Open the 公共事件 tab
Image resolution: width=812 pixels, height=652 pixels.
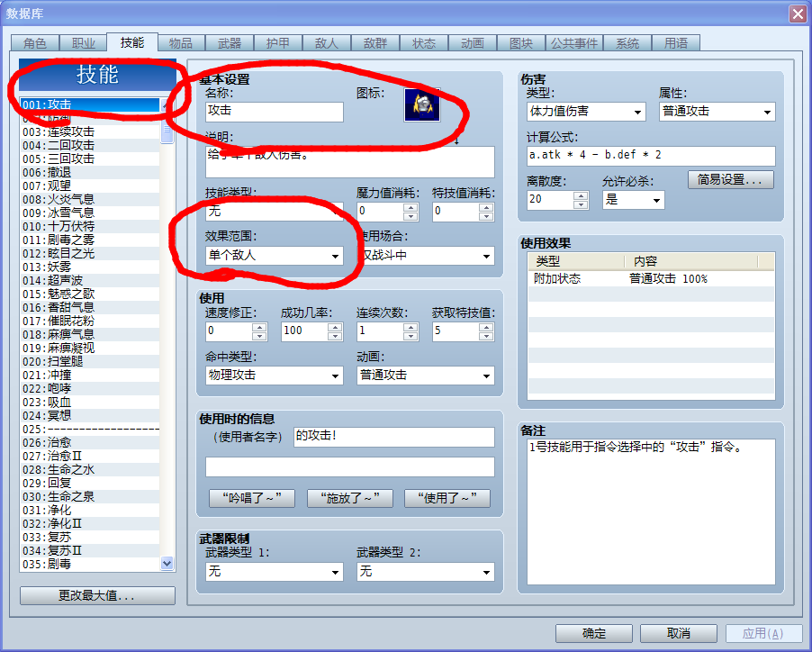click(573, 43)
